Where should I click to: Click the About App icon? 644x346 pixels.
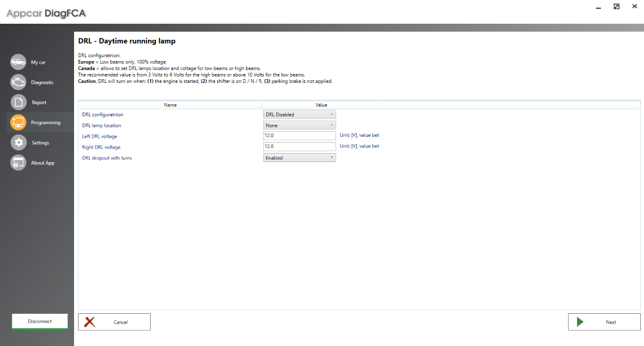click(x=18, y=163)
